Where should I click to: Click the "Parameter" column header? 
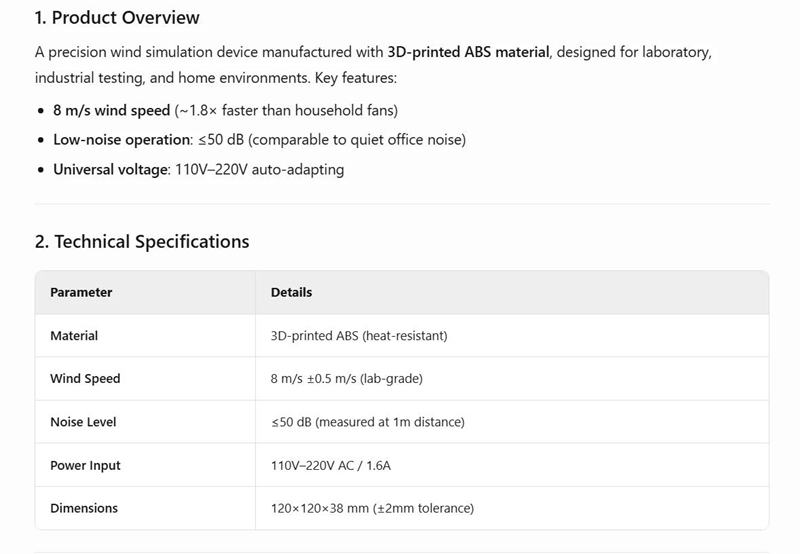81,292
